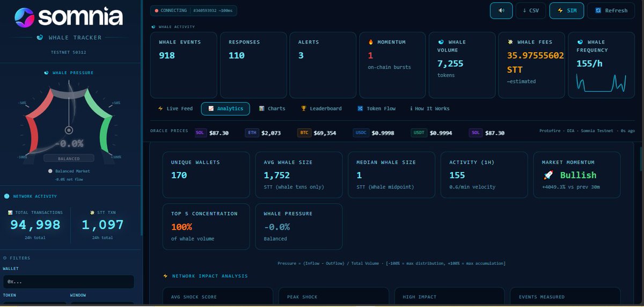
Task: Toggle SIM simulation mode
Action: (x=567, y=11)
